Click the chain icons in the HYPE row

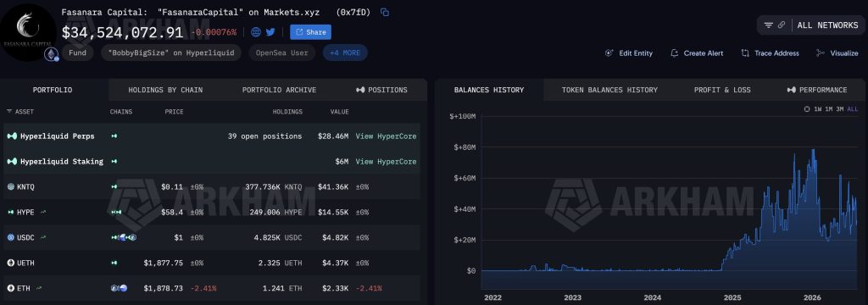pos(115,212)
